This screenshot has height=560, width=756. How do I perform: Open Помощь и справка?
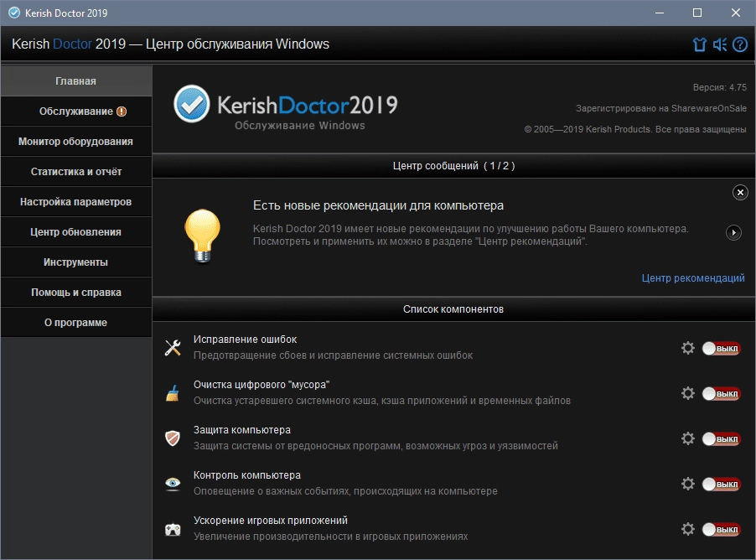click(x=76, y=293)
